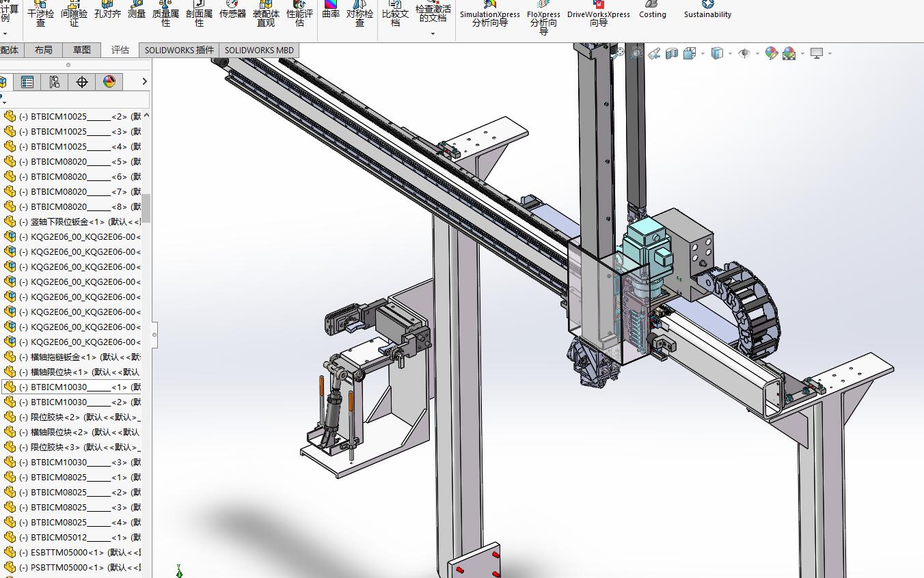Viewport: 924px width, 578px height.
Task: Open the Costing tool
Action: (653, 10)
